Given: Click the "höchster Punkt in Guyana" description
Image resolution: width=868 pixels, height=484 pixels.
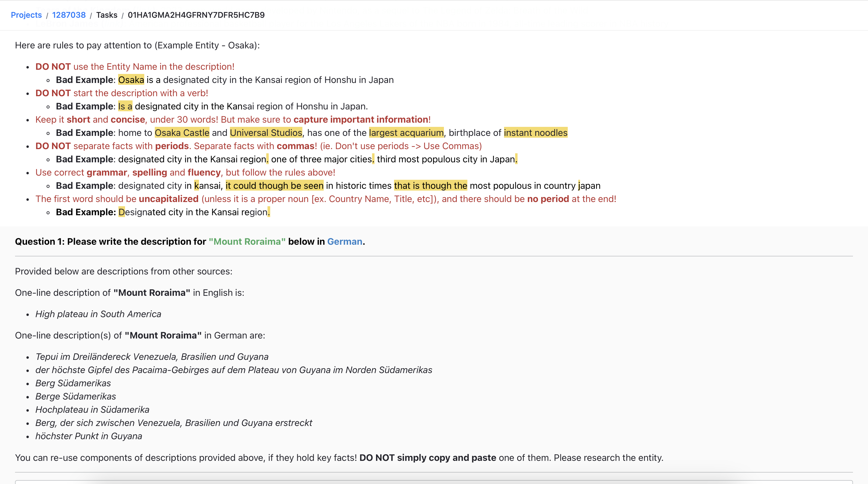Looking at the screenshot, I should [x=89, y=436].
